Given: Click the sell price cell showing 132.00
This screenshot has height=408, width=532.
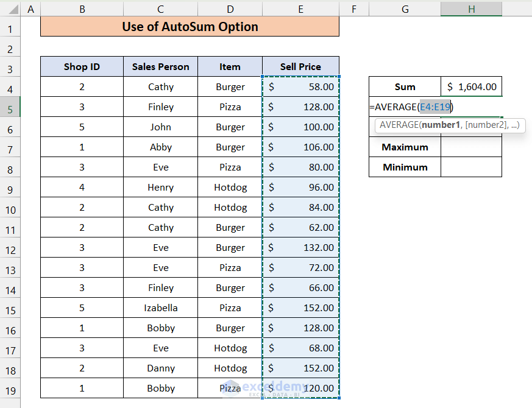Looking at the screenshot, I should tap(300, 248).
